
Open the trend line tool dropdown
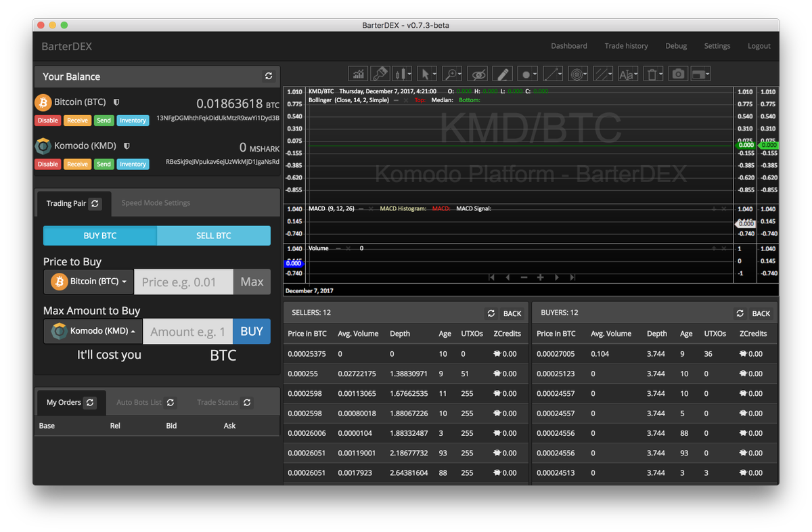click(552, 74)
